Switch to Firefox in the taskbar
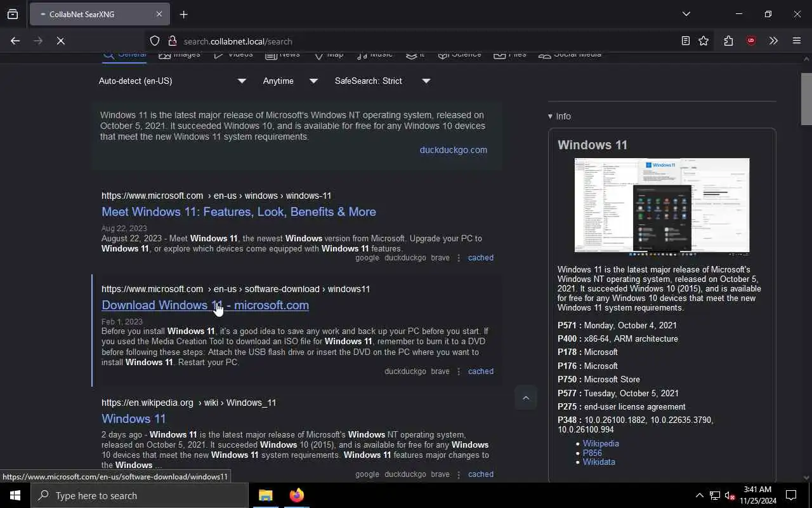 coord(296,495)
